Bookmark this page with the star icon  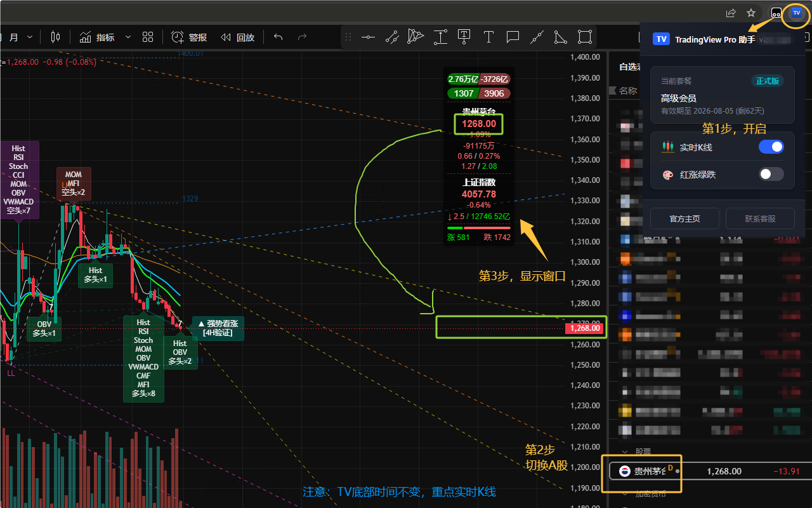751,13
